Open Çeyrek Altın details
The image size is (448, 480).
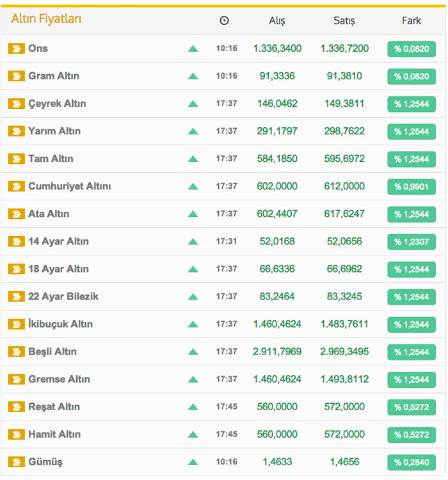tap(57, 104)
